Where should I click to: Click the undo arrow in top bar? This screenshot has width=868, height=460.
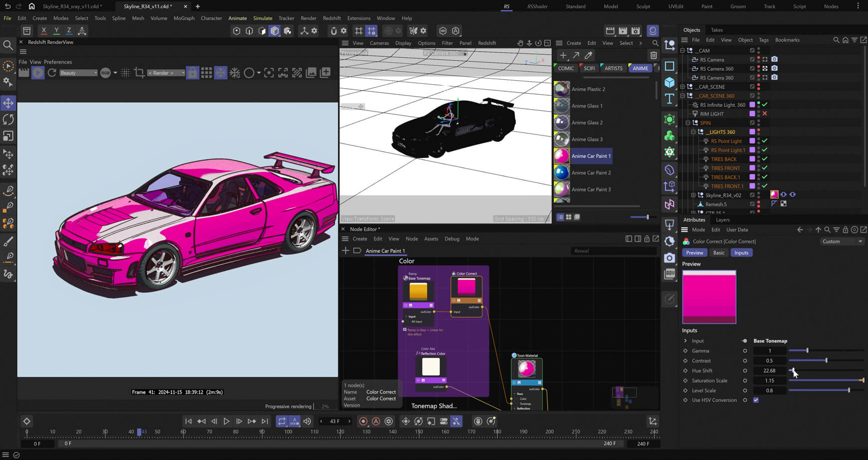(7, 6)
